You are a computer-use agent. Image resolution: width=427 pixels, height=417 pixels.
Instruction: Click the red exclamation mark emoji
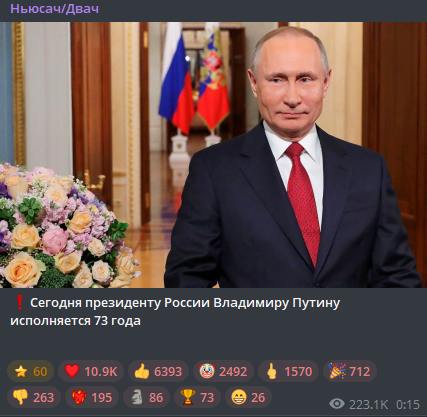[x=19, y=303]
